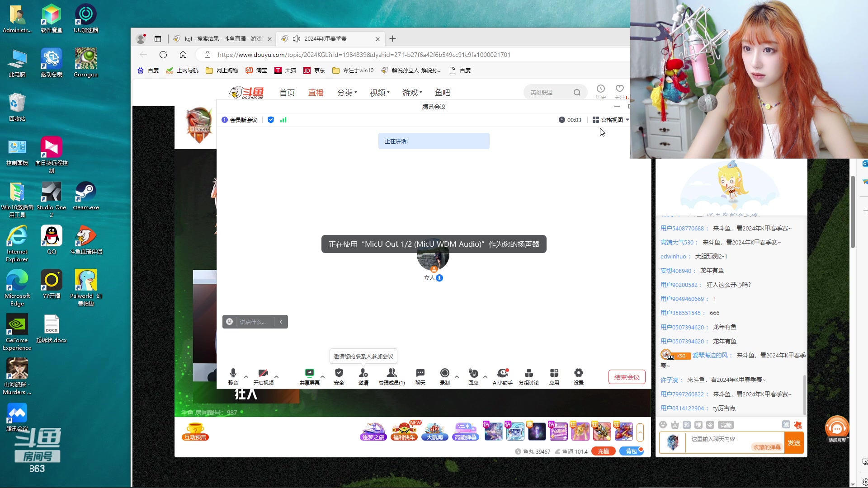Screen dimensions: 868x488
Task: Open 收藏的弹幕 saved danmaku
Action: pos(767,447)
